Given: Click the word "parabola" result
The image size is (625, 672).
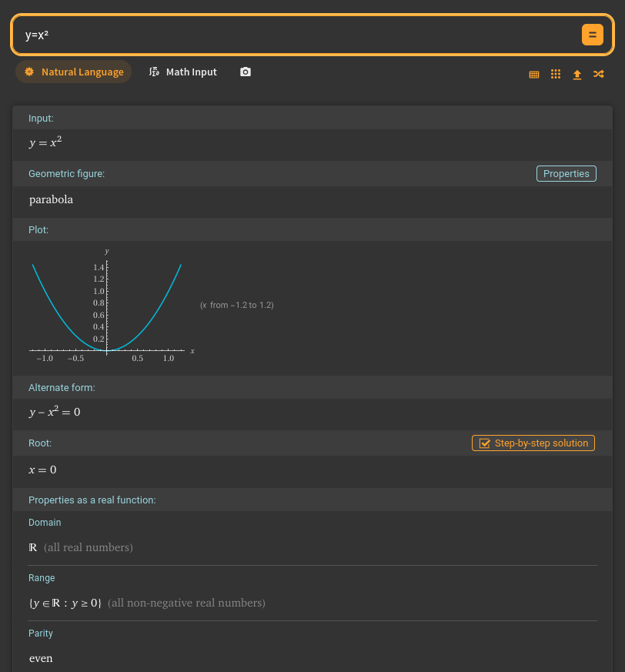Looking at the screenshot, I should 51,199.
